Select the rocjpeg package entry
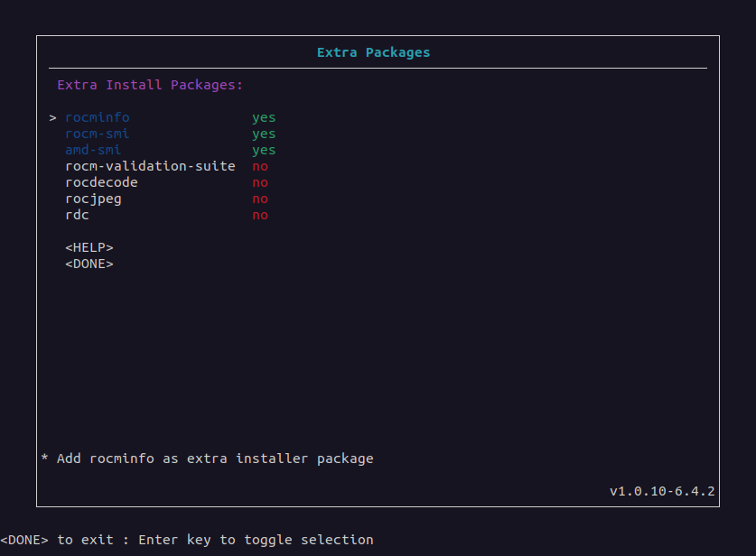This screenshot has width=756, height=556. click(93, 199)
